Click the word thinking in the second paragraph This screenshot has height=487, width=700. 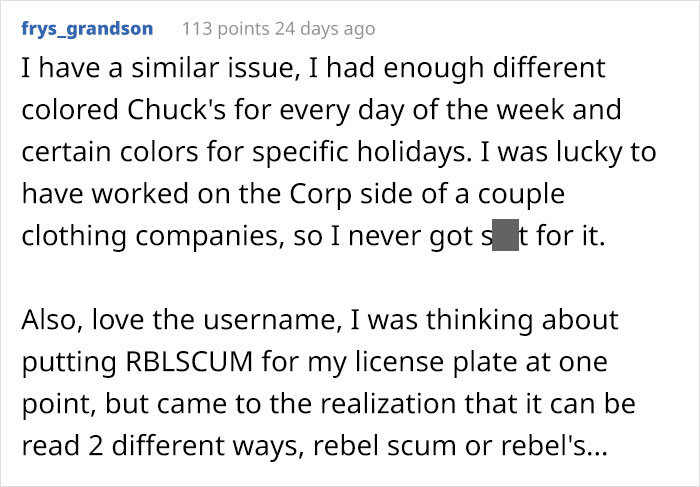[479, 320]
